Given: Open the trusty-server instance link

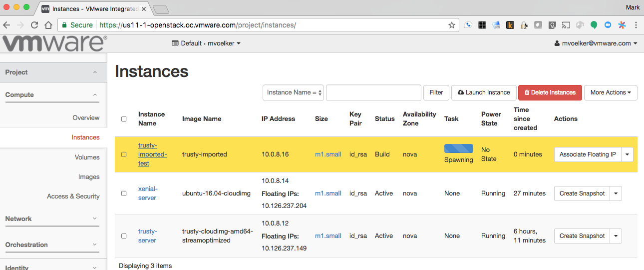Looking at the screenshot, I should coord(147,236).
